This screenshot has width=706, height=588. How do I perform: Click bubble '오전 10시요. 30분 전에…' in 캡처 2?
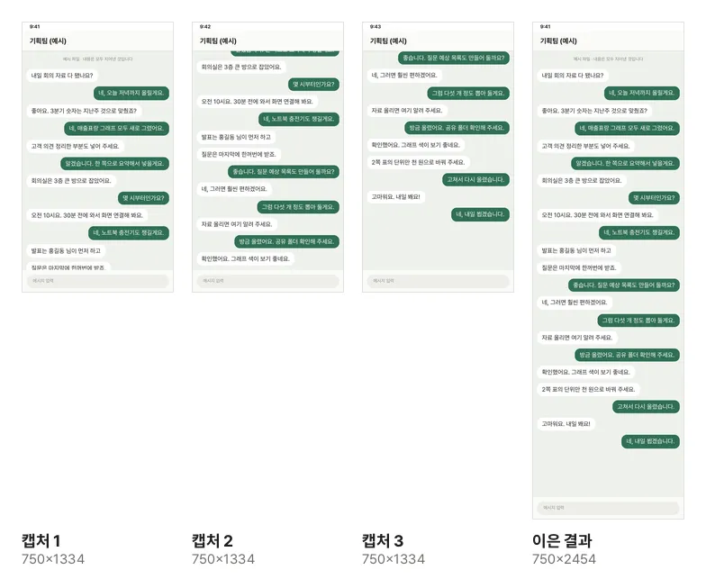(x=258, y=102)
